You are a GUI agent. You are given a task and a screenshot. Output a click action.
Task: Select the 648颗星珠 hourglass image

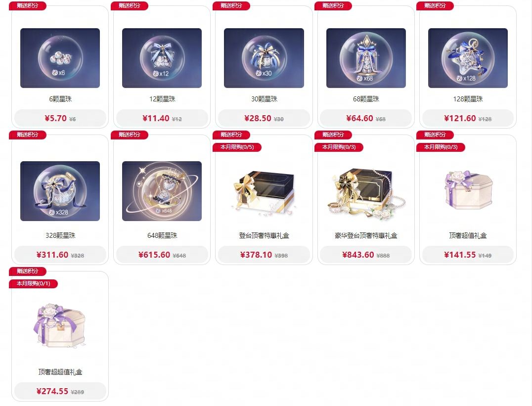162,191
